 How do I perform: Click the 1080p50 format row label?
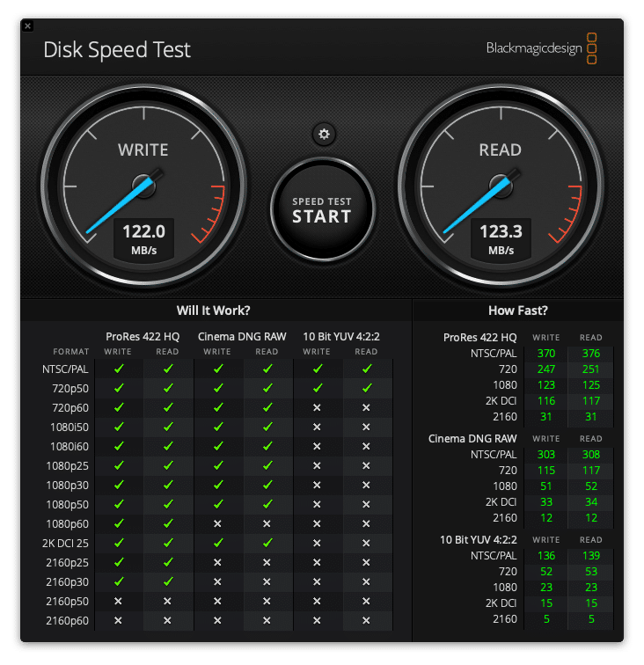pyautogui.click(x=68, y=505)
